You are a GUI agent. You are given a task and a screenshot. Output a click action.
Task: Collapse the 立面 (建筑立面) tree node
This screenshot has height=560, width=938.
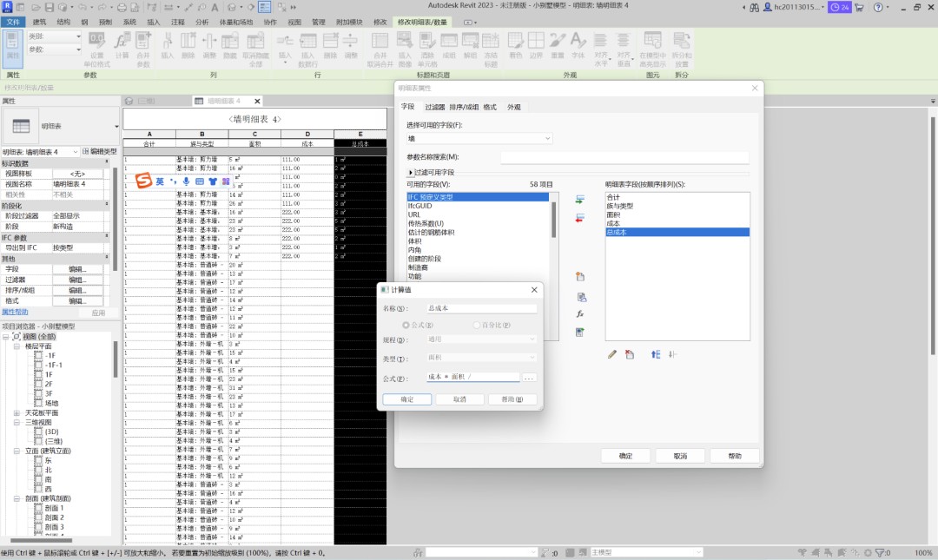(x=17, y=451)
